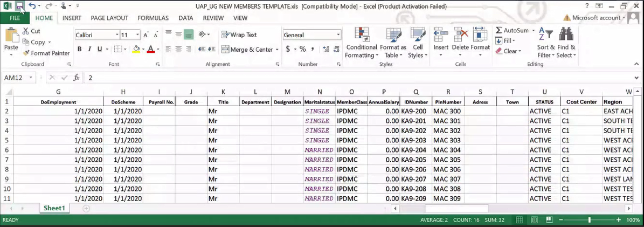
Task: Open Sort & Filter
Action: [x=546, y=43]
